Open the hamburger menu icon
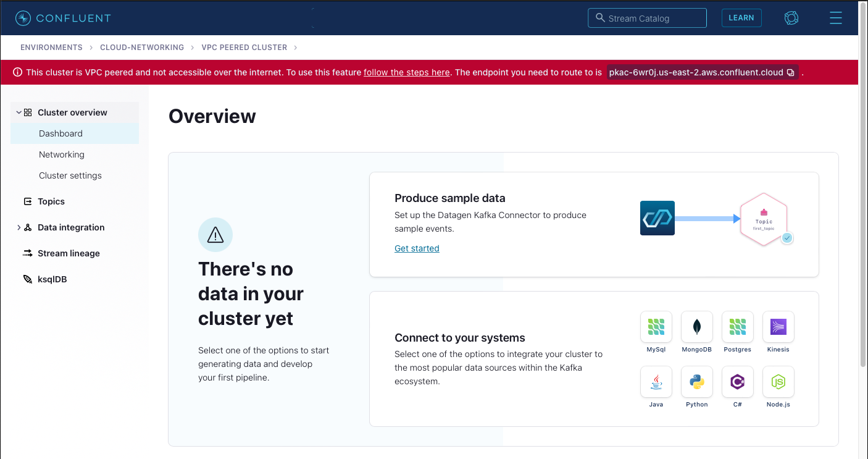This screenshot has width=868, height=459. pyautogui.click(x=836, y=18)
